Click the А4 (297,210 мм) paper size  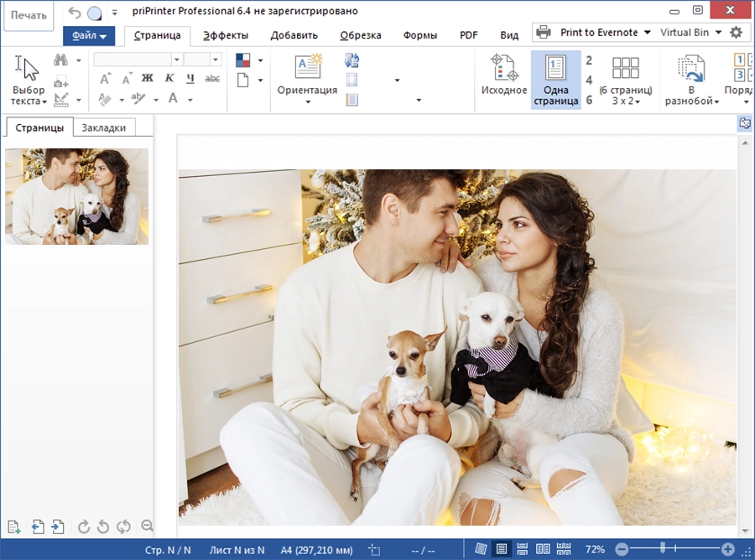[x=316, y=550]
